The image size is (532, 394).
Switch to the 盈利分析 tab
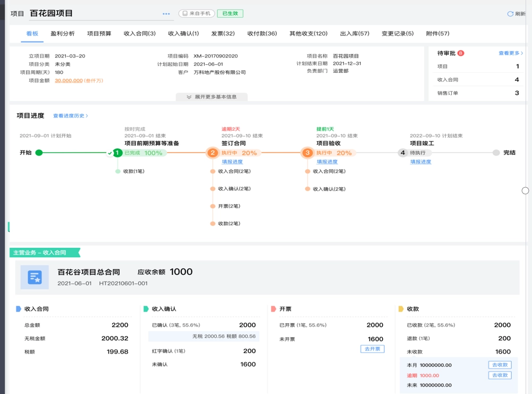point(63,33)
